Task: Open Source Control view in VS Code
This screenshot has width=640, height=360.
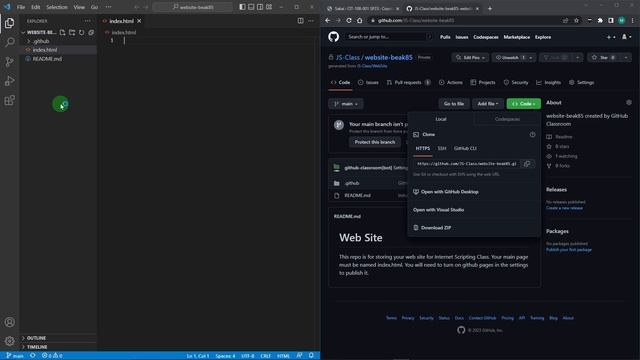Action: pyautogui.click(x=9, y=62)
